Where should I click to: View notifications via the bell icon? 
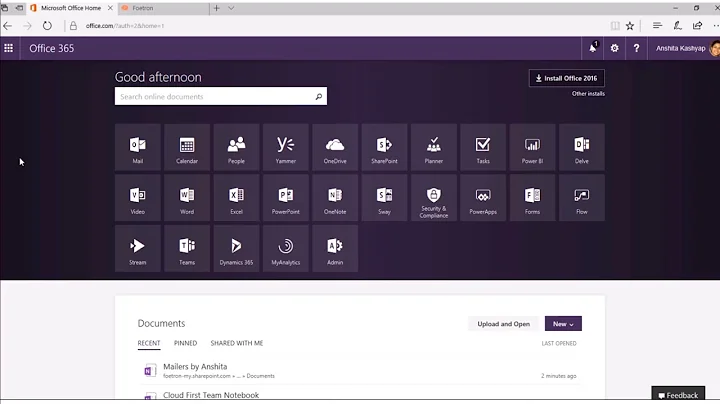(593, 48)
